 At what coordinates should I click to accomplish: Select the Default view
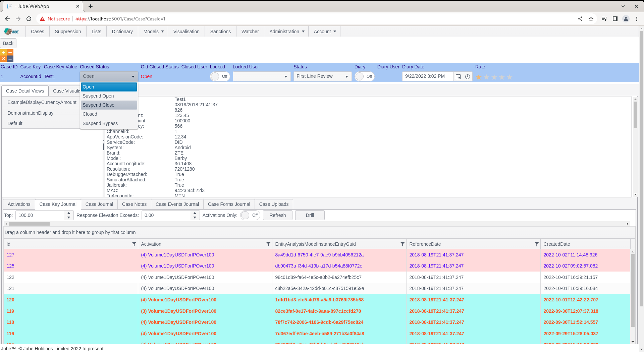point(15,123)
